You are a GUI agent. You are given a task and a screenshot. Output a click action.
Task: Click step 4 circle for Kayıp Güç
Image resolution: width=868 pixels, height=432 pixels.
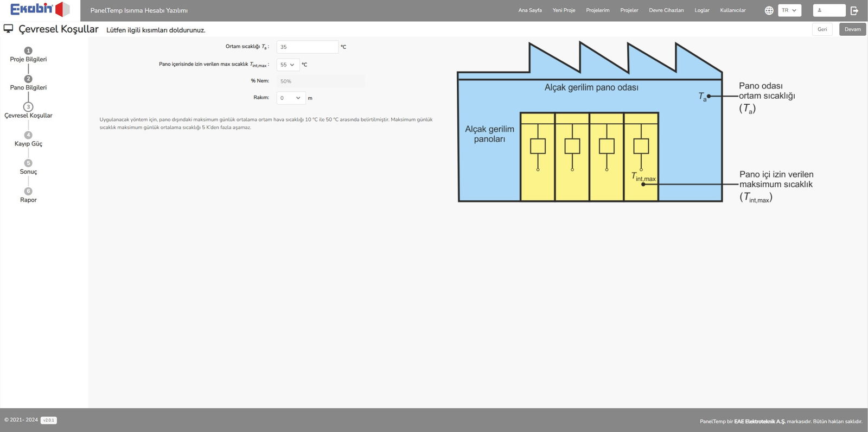(28, 135)
